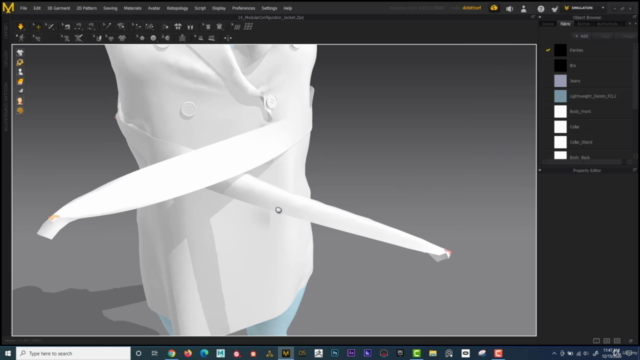Open the 2D Pattern menu

click(87, 8)
